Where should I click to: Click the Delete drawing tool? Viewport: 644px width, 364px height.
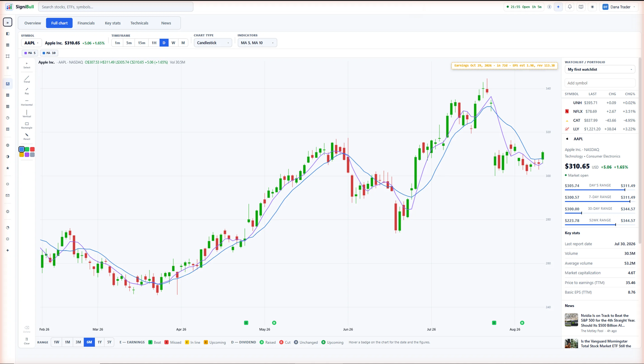point(27,329)
